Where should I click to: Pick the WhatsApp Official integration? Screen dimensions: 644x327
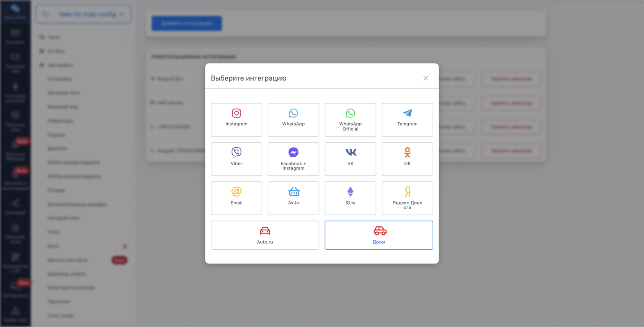coord(350,120)
